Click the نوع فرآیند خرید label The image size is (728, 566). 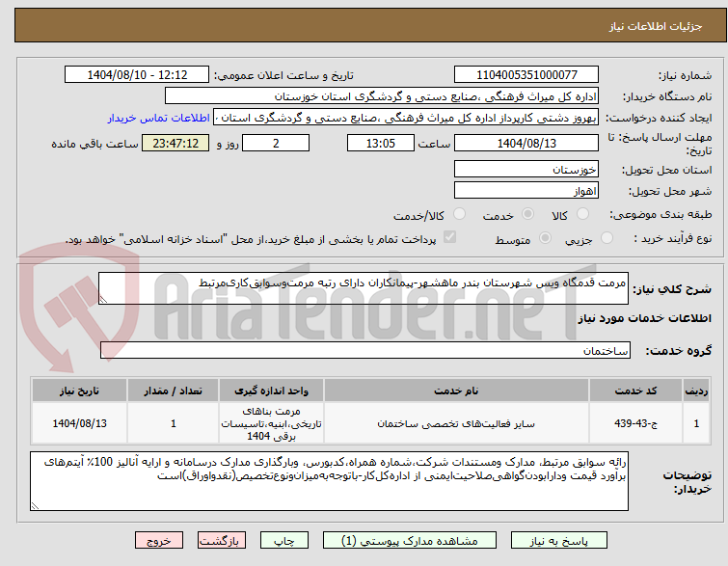(673, 239)
